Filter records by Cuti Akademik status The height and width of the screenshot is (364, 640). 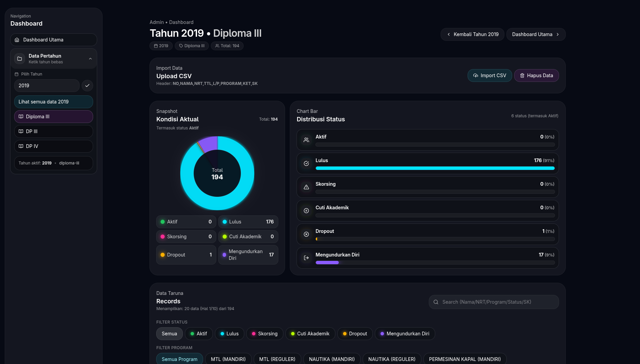310,334
